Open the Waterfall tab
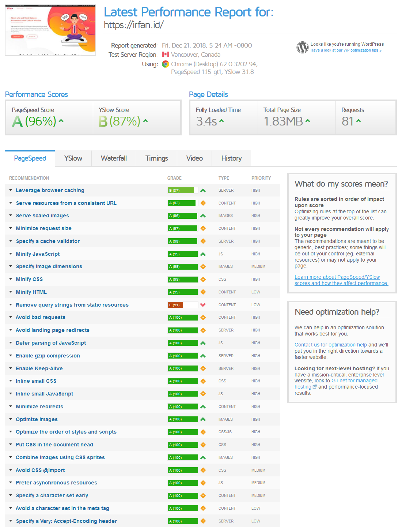Screen dimensions: 402x532 [x=114, y=158]
